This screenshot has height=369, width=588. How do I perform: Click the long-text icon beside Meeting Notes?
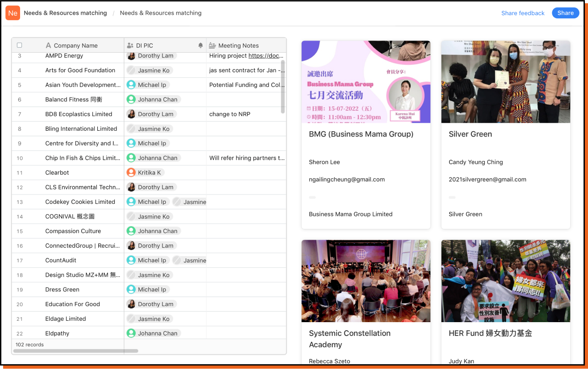tap(213, 46)
